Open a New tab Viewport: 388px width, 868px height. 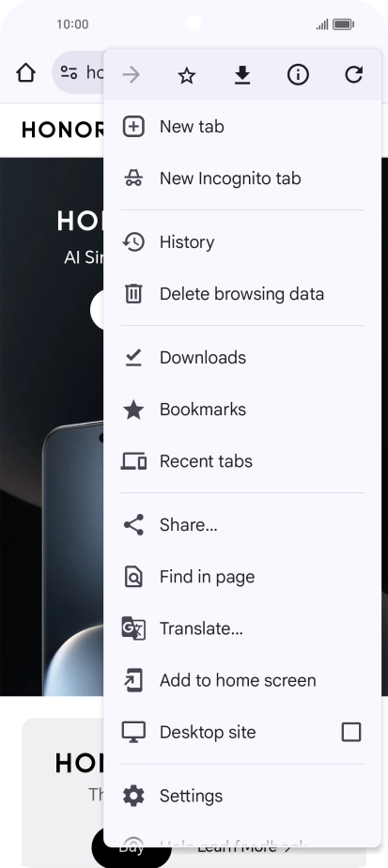click(242, 127)
